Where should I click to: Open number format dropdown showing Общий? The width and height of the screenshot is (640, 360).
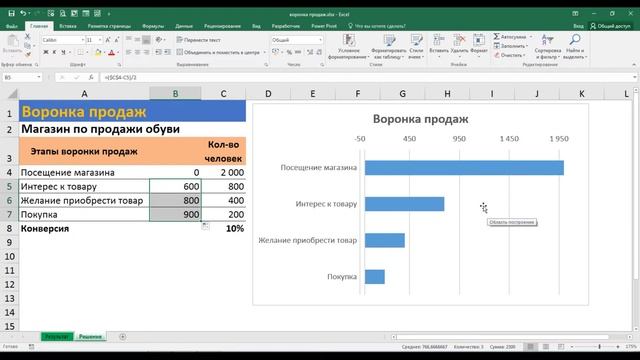320,40
